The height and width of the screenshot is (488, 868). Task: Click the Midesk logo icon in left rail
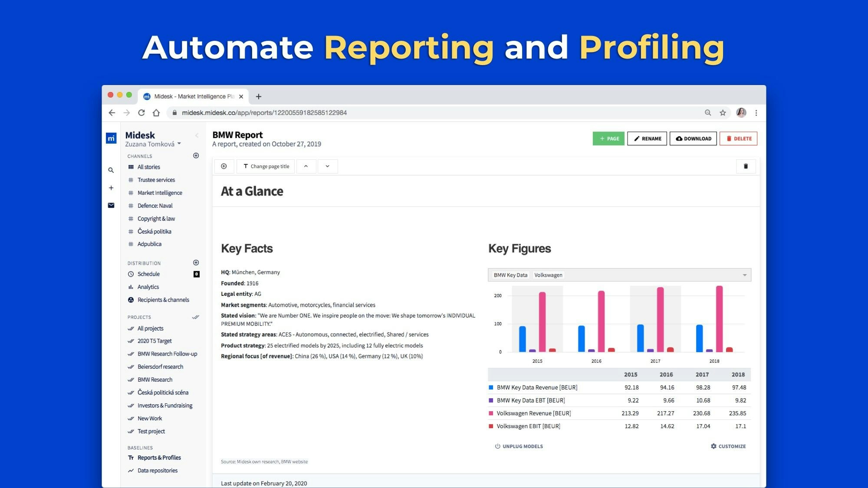(111, 138)
